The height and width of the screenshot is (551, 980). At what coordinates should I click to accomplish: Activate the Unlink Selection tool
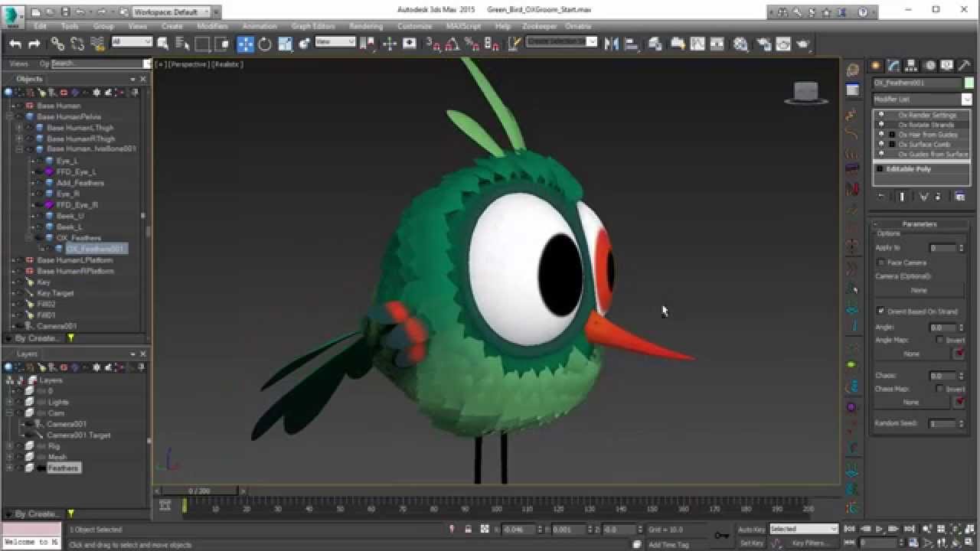click(x=77, y=44)
